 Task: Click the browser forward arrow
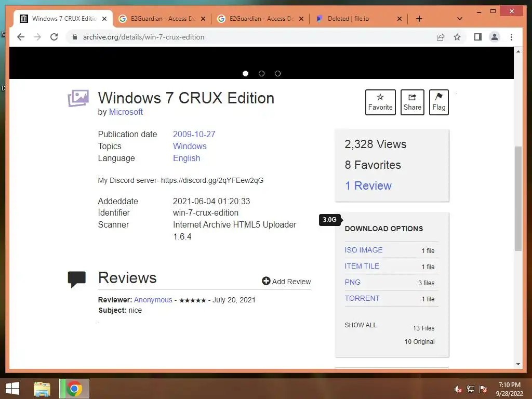point(37,37)
